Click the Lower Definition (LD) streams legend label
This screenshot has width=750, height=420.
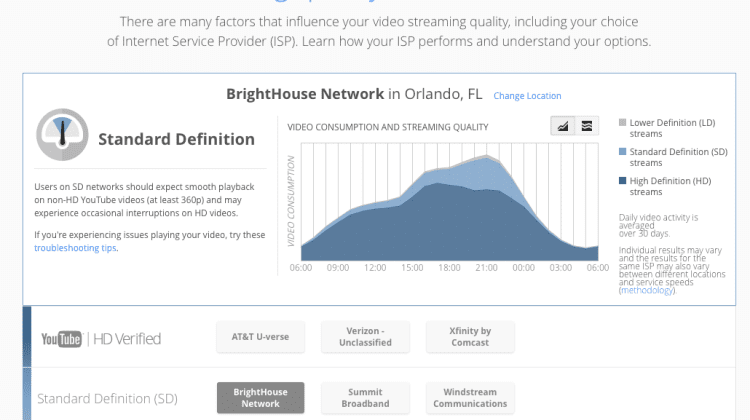click(672, 128)
